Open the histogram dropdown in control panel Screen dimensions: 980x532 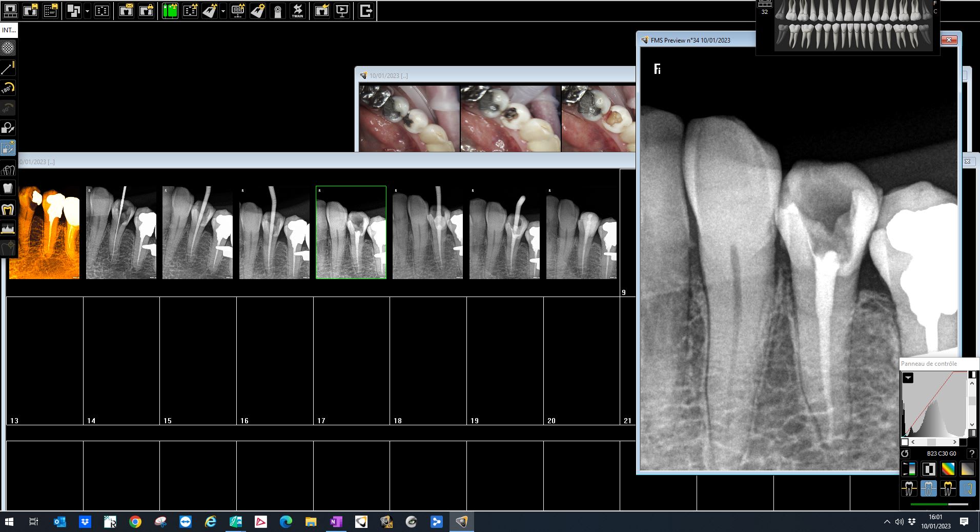(908, 378)
